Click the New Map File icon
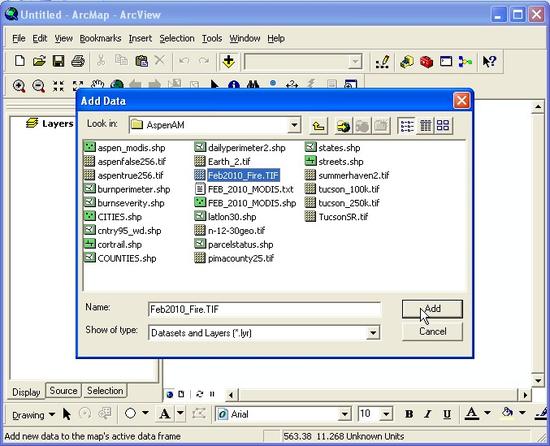The width and height of the screenshot is (550, 446). pyautogui.click(x=20, y=61)
